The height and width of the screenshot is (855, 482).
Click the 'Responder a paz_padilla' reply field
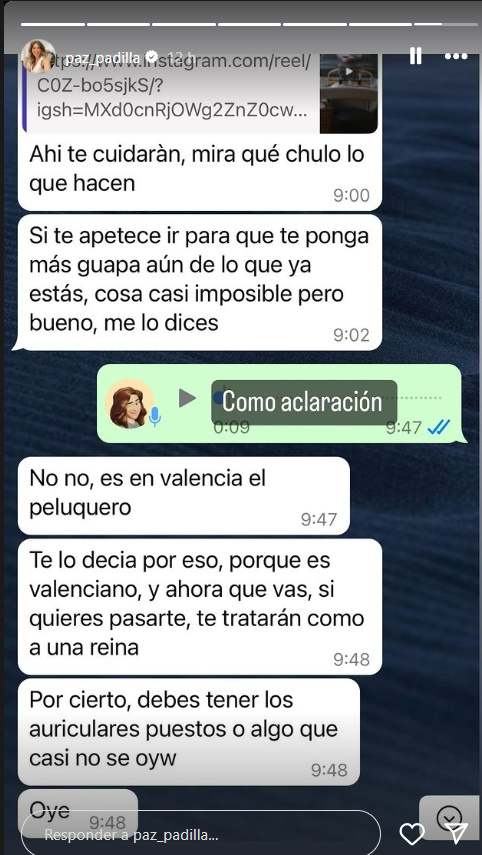200,834
